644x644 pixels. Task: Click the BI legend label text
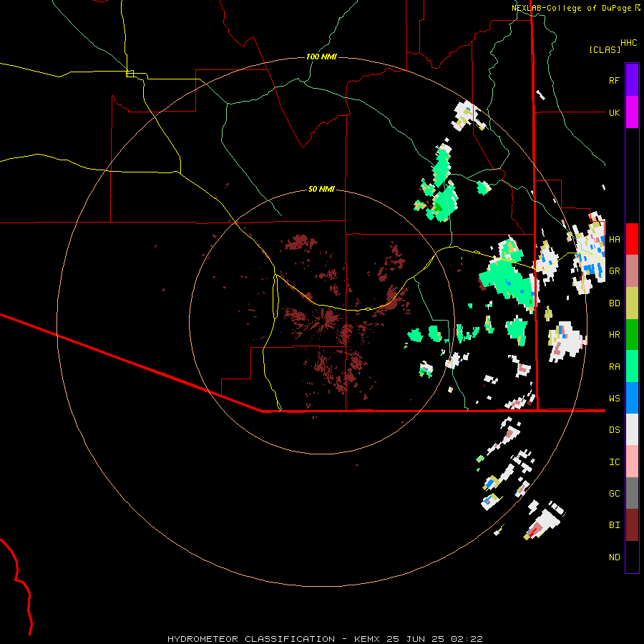coord(614,525)
